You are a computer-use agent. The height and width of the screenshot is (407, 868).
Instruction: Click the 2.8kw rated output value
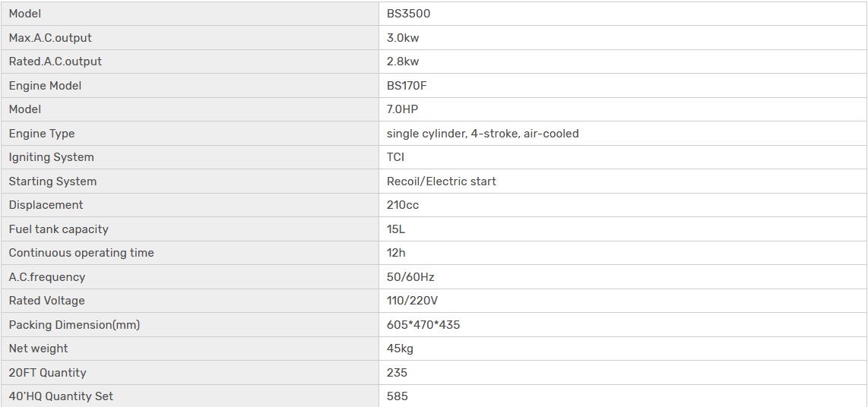403,62
